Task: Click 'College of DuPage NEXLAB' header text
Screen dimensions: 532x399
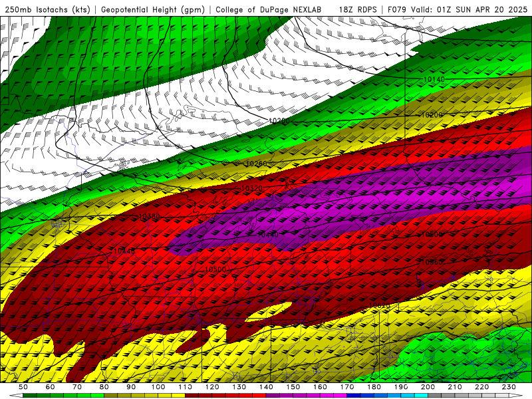Action: pyautogui.click(x=269, y=9)
